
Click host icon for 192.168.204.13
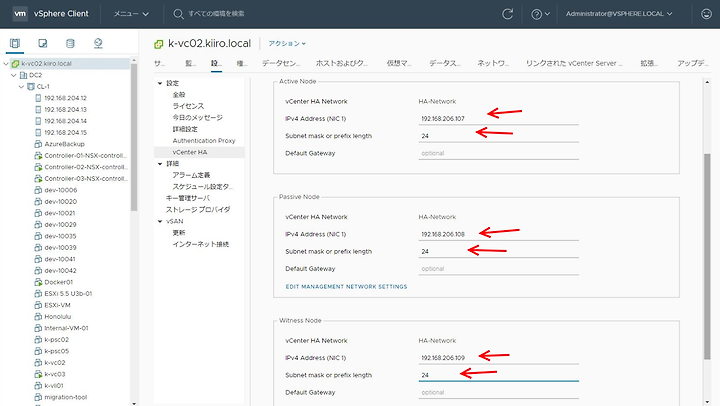[38, 109]
